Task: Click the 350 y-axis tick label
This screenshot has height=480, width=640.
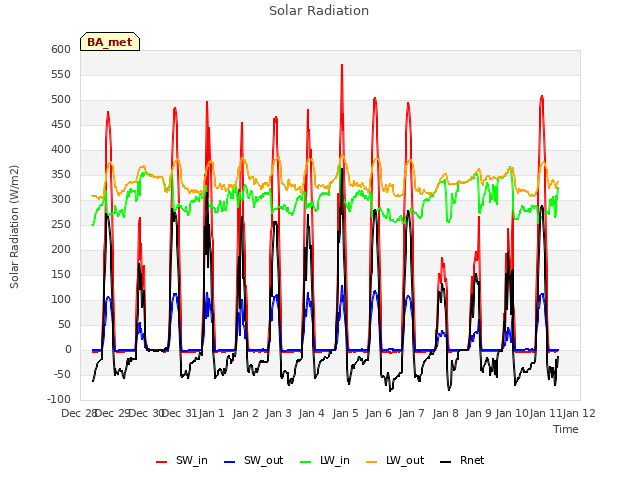Action: pyautogui.click(x=61, y=175)
